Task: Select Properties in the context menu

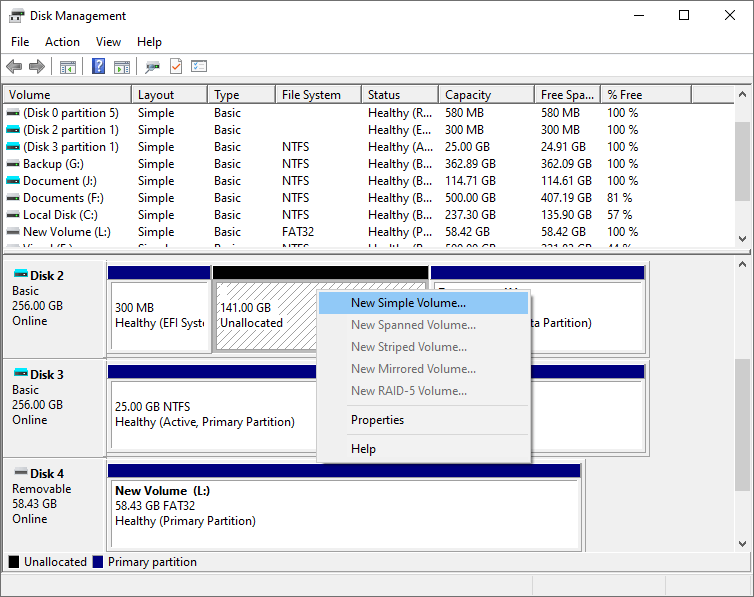Action: pos(377,420)
